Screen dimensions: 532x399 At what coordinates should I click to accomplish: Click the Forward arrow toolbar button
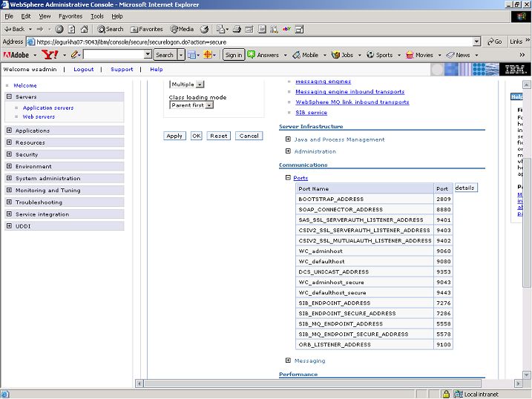pyautogui.click(x=40, y=29)
